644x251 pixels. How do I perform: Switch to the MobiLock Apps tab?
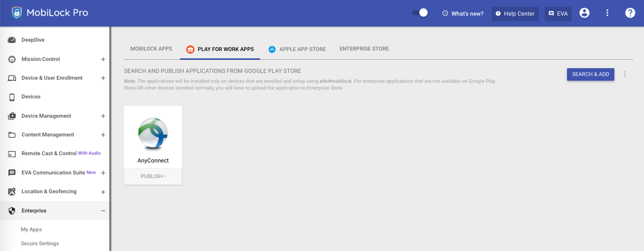151,49
